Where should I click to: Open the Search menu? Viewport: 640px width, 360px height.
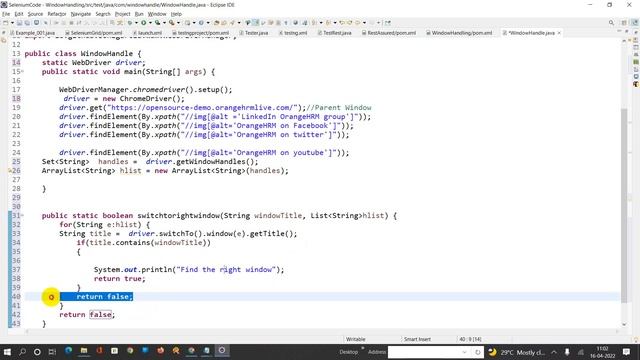(103, 14)
